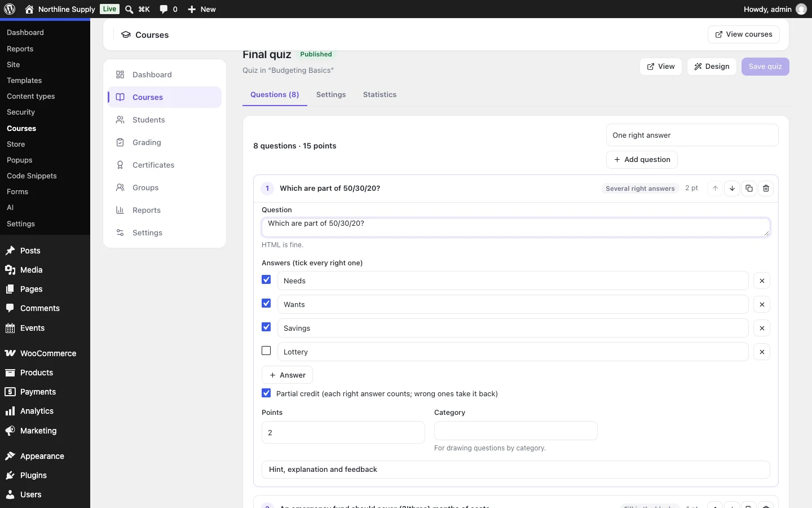Image resolution: width=812 pixels, height=508 pixels.
Task: Open Reports in the Courses sidebar
Action: tap(165, 210)
